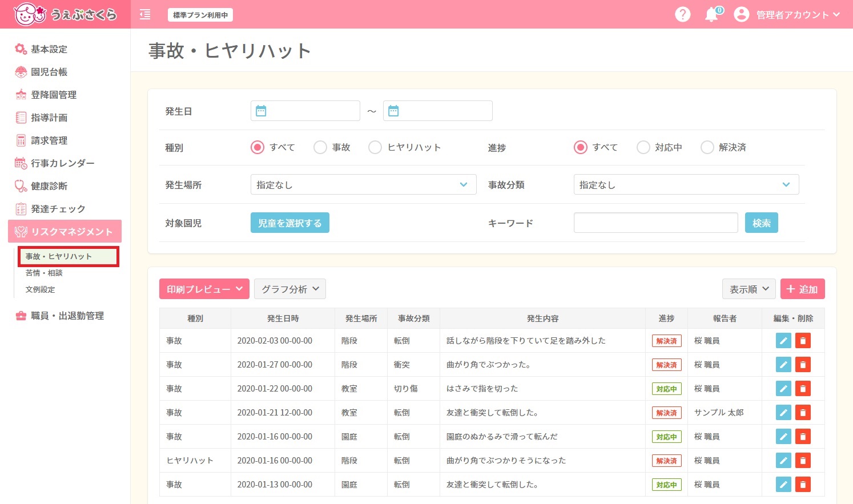Open the notifications bell icon
853x504 pixels.
tap(711, 15)
